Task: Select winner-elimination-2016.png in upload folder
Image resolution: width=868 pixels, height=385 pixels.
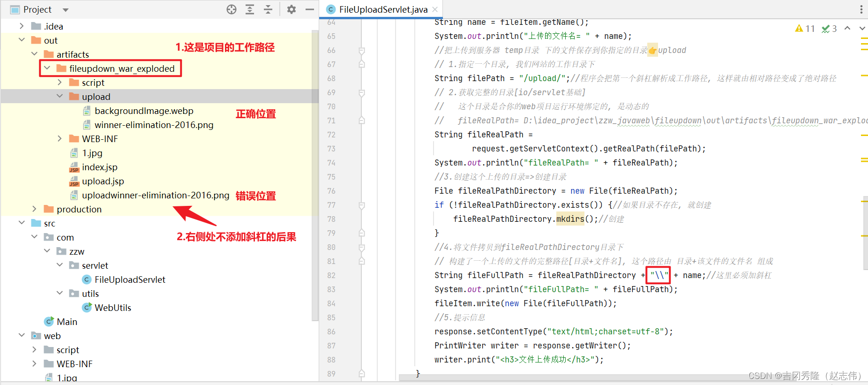Action: 154,125
